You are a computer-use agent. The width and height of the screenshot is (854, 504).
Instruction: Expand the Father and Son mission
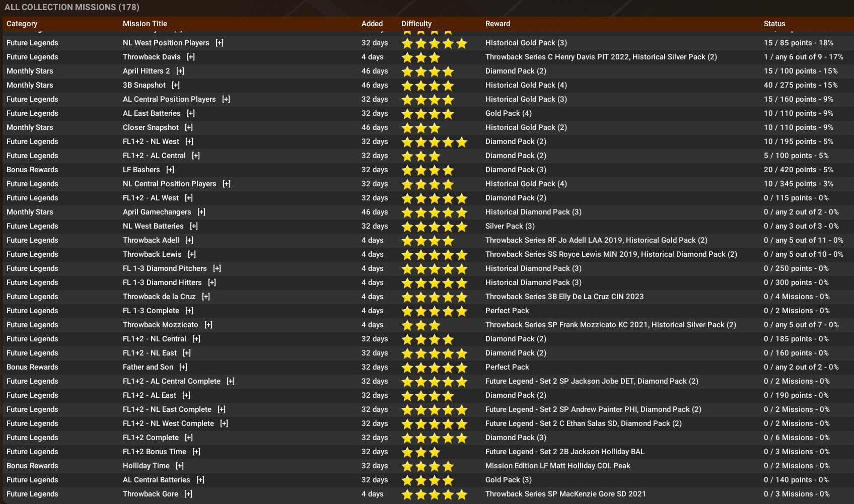[183, 367]
